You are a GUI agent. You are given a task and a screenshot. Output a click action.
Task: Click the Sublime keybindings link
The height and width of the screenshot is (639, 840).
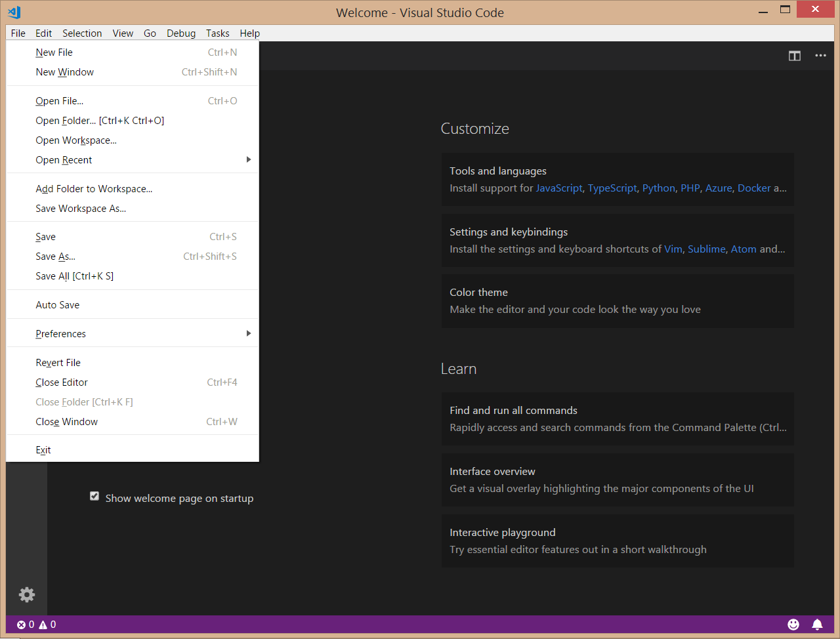point(707,249)
